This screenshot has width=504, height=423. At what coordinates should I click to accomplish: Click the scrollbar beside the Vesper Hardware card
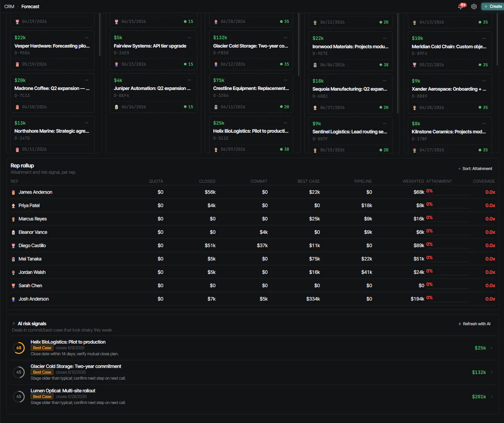tap(100, 35)
